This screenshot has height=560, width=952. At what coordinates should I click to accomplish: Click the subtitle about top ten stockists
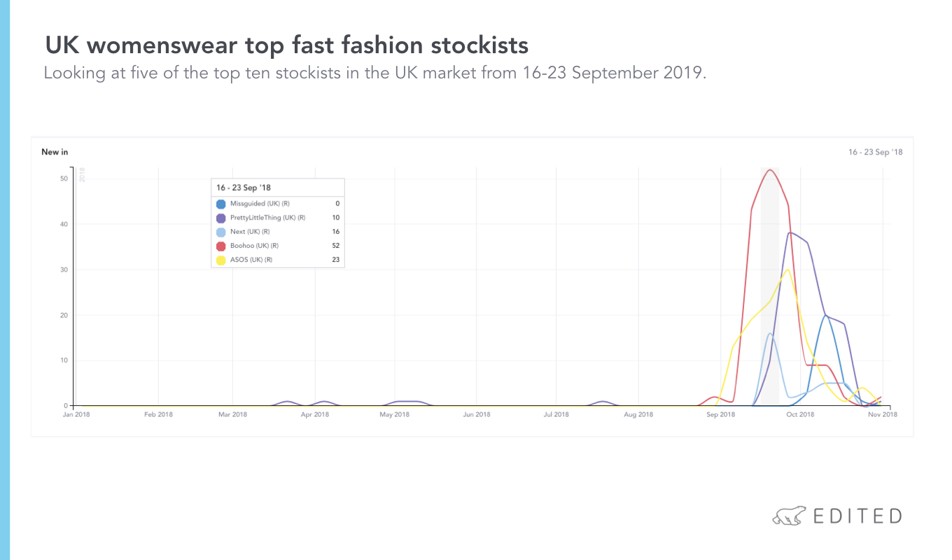[375, 73]
